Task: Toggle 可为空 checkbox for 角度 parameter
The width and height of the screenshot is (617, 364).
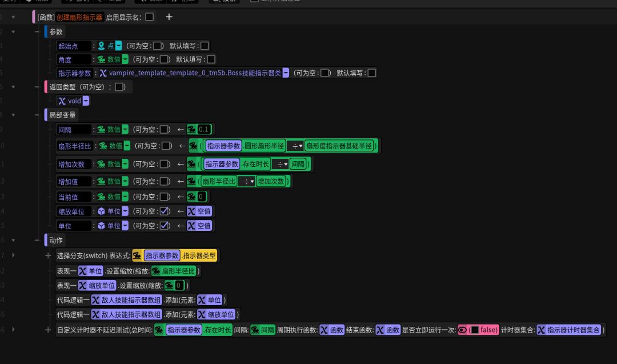Action: (164, 59)
